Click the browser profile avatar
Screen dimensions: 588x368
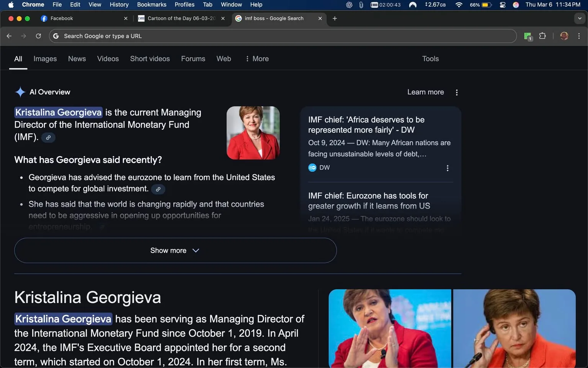[564, 36]
